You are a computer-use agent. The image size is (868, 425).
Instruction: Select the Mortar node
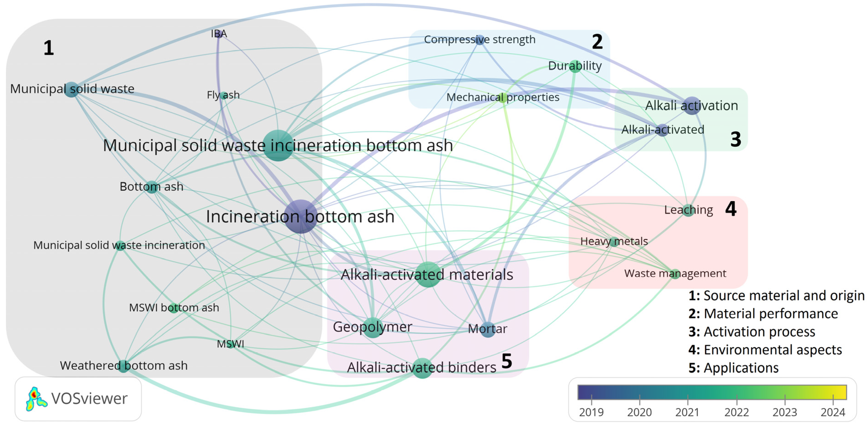(488, 329)
